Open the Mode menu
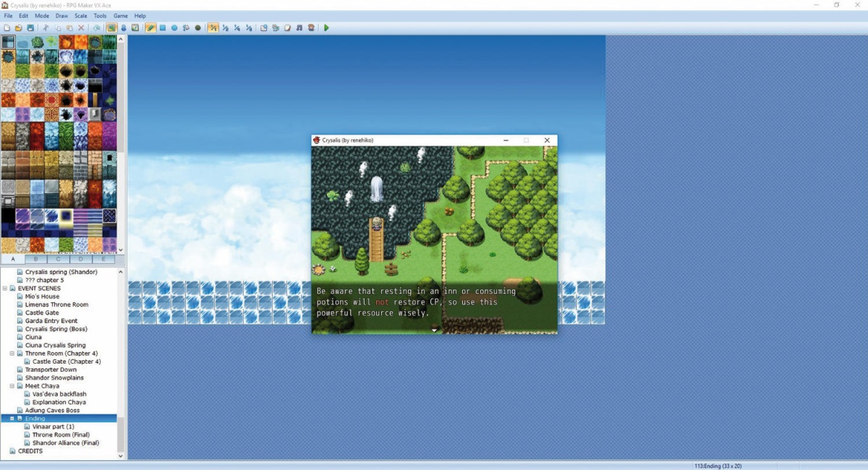 click(42, 16)
